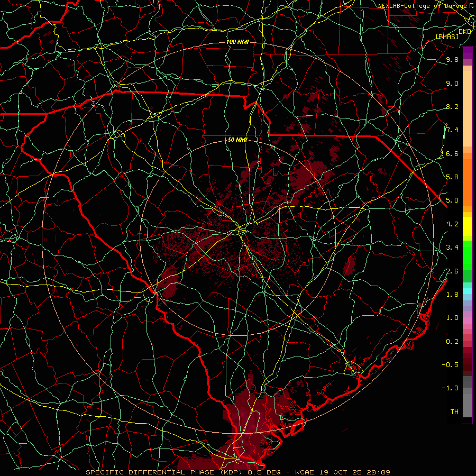This screenshot has height=476, width=476.
Task: Click the TH legend label
Action: point(454,412)
